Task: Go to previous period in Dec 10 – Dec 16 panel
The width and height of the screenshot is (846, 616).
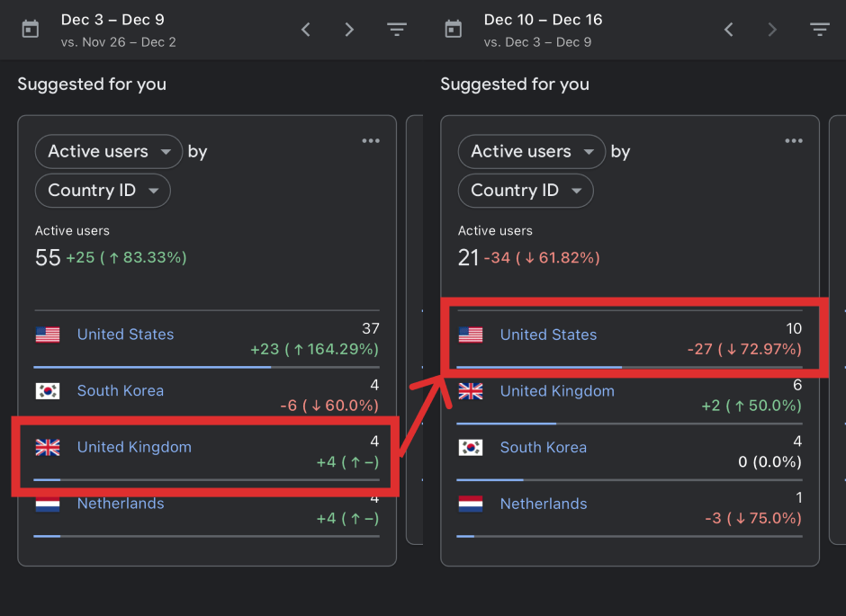Action: (x=729, y=29)
